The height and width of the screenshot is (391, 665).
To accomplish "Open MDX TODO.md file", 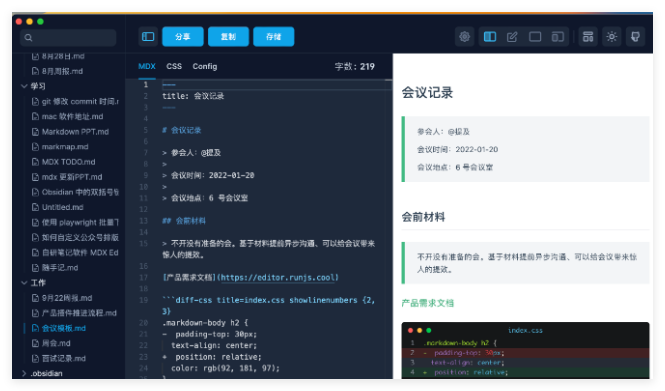I will coord(64,162).
